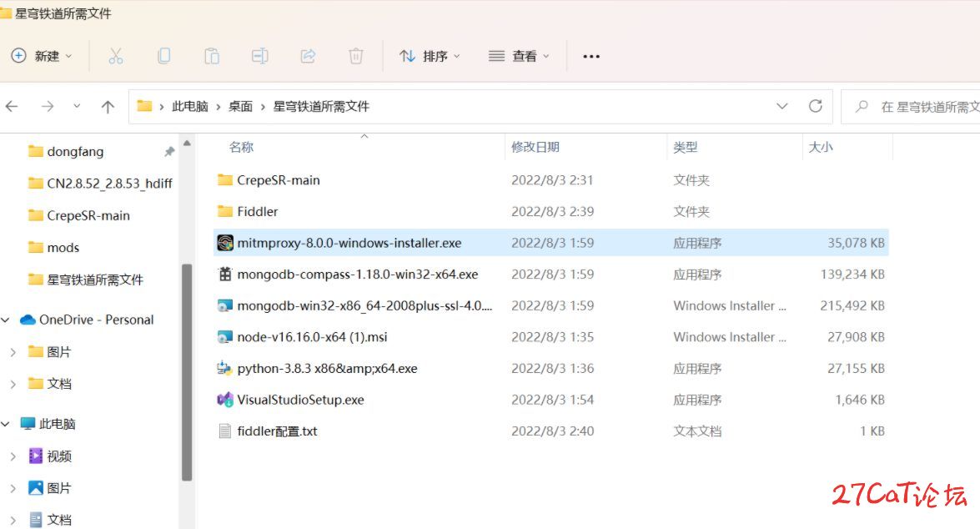Open 图片 under 此电脑

tap(50, 488)
